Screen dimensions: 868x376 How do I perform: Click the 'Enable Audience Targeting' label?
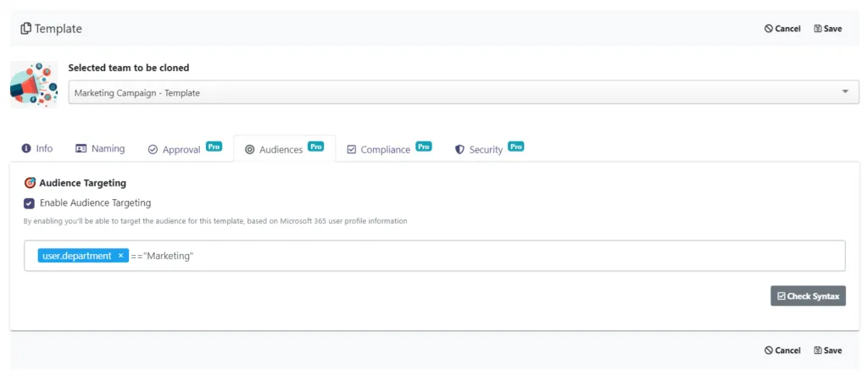tap(95, 203)
